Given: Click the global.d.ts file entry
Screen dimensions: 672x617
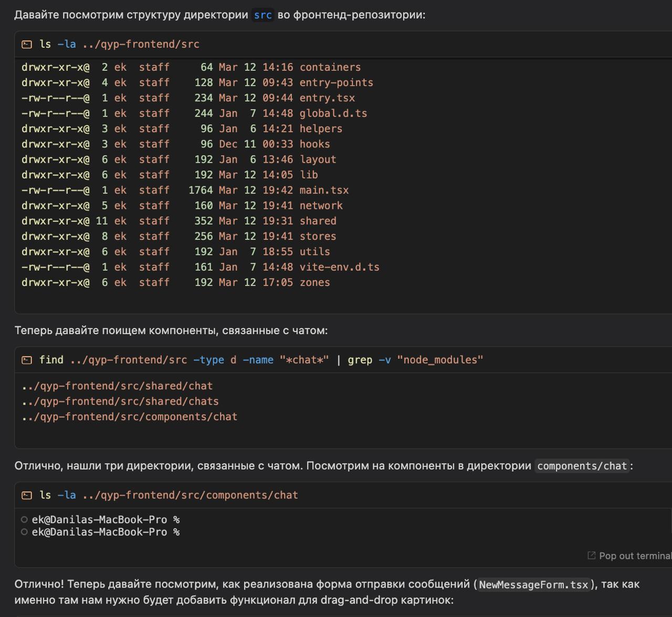Looking at the screenshot, I should (333, 113).
